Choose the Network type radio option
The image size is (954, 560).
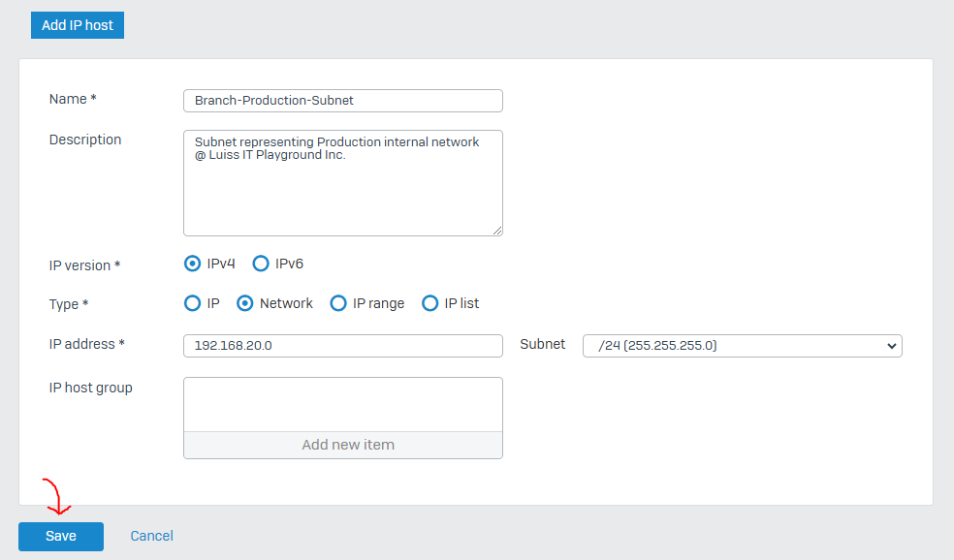[244, 303]
